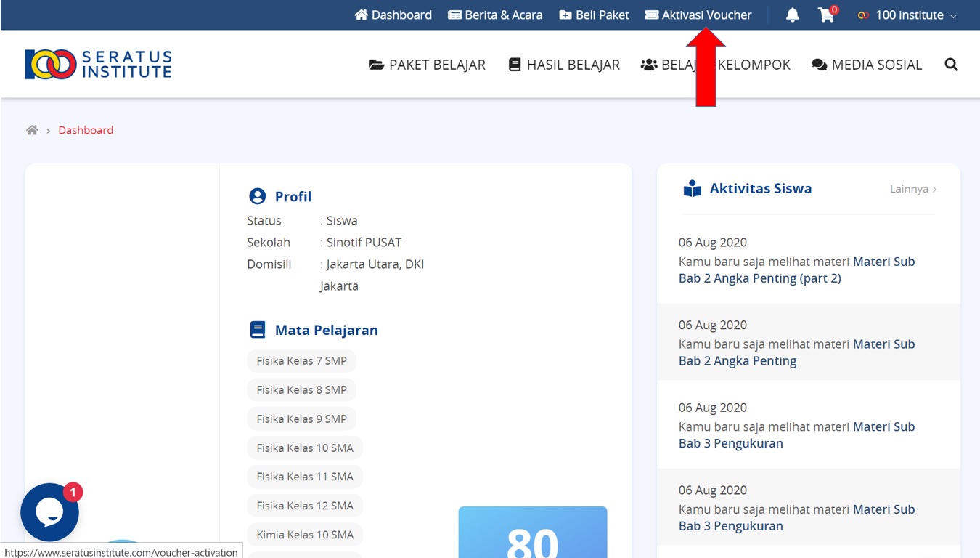The height and width of the screenshot is (558, 980).
Task: Open the PAKET BELAJAR menu
Action: coord(428,65)
